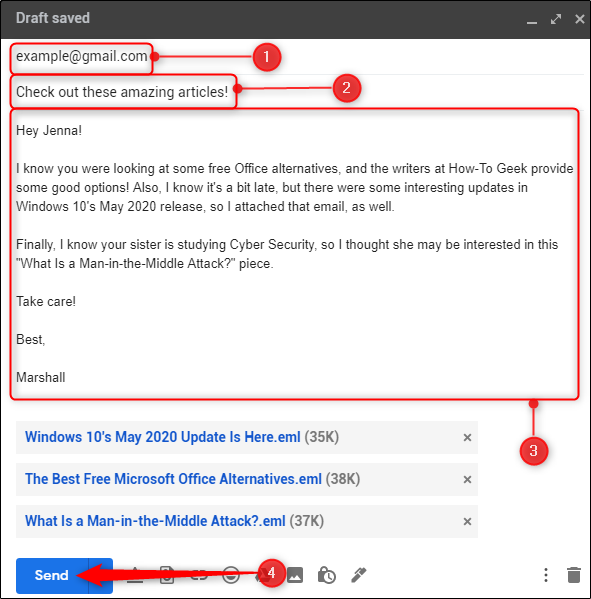Click the recipient field with example@gmail.com
The width and height of the screenshot is (591, 599).
(82, 57)
